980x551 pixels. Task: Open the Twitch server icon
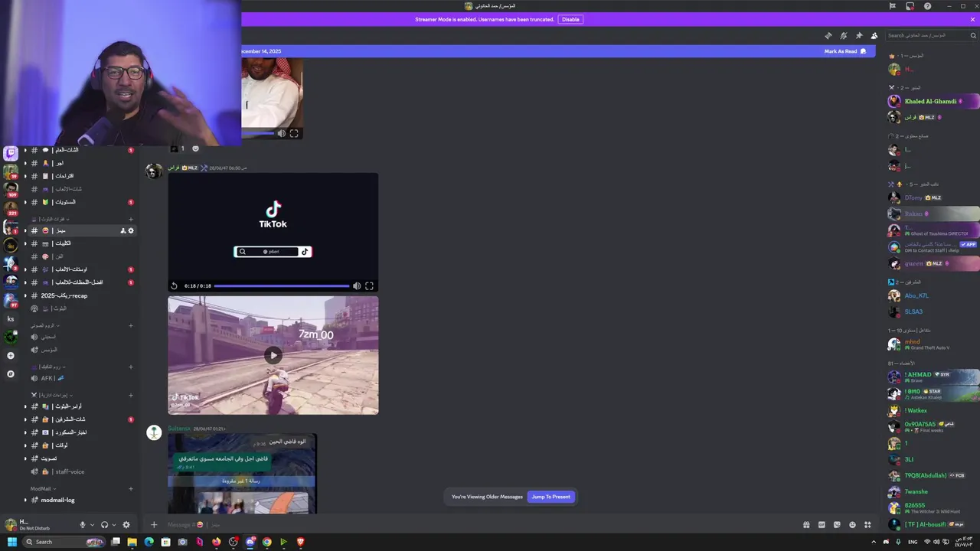pos(11,154)
